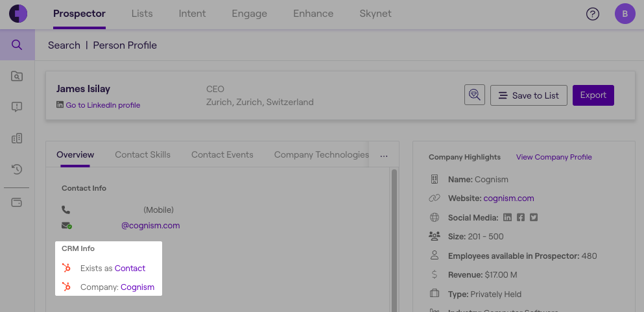This screenshot has width=644, height=312.
Task: Click the CEO job title text
Action: 215,89
